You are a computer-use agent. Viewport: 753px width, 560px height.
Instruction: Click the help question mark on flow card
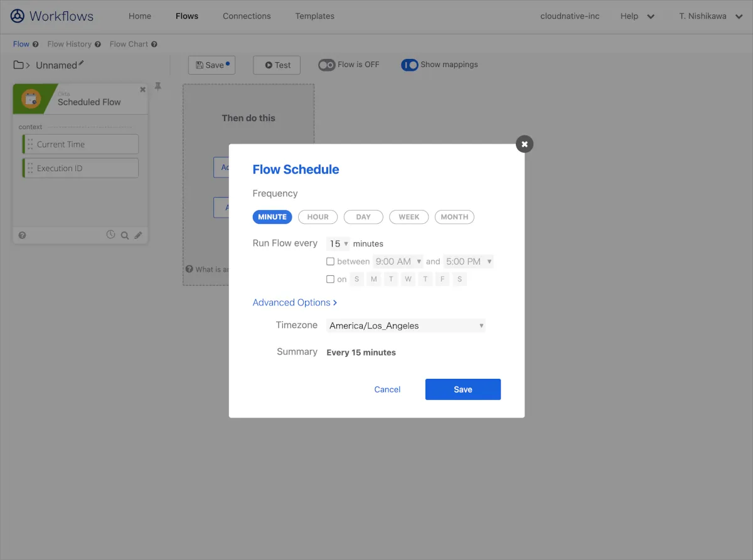(x=23, y=236)
